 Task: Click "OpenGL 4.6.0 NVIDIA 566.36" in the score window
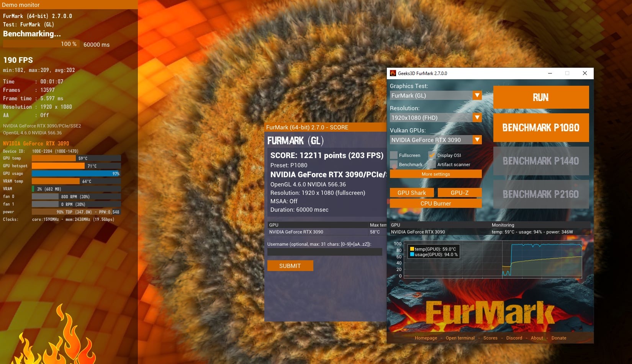[308, 184]
